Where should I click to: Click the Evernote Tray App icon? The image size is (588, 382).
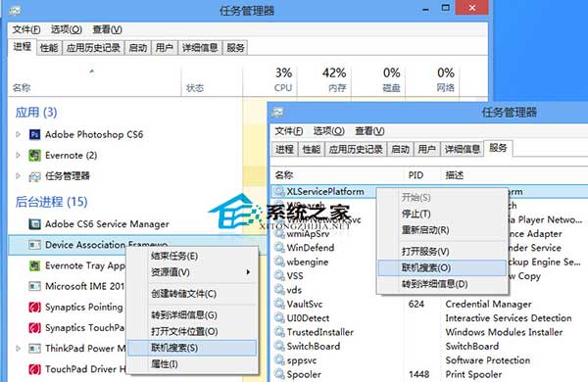click(34, 265)
